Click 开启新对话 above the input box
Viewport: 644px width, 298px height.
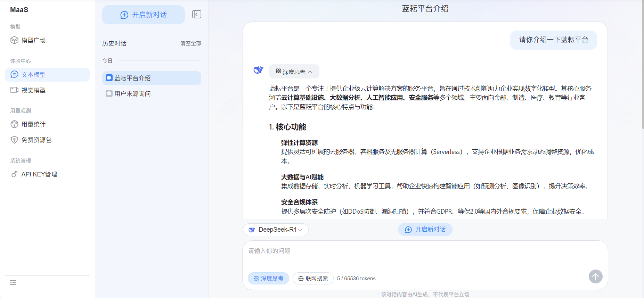point(425,230)
